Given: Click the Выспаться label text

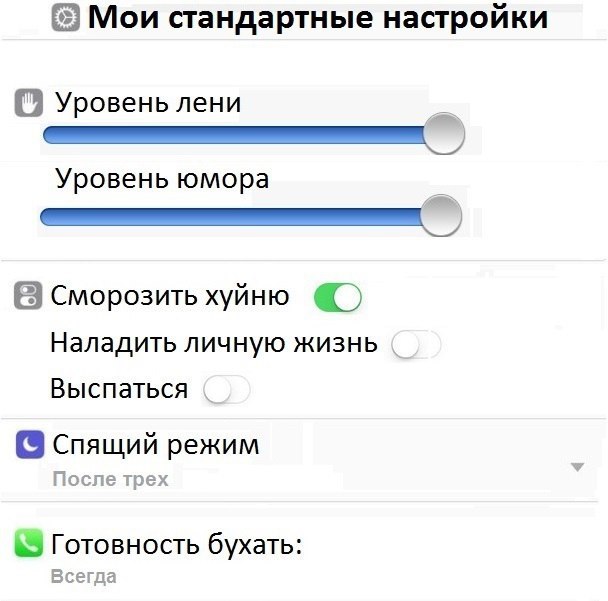Looking at the screenshot, I should 119,389.
